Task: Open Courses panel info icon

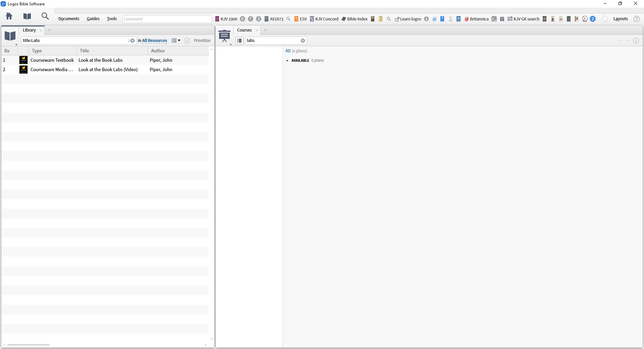Action: pyautogui.click(x=636, y=41)
